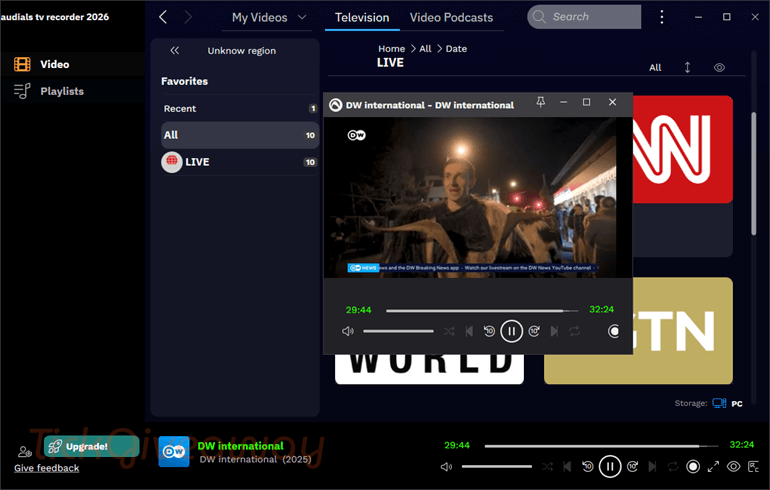Toggle shuffle in bottom player bar
Image resolution: width=770 pixels, height=490 pixels.
click(x=547, y=467)
